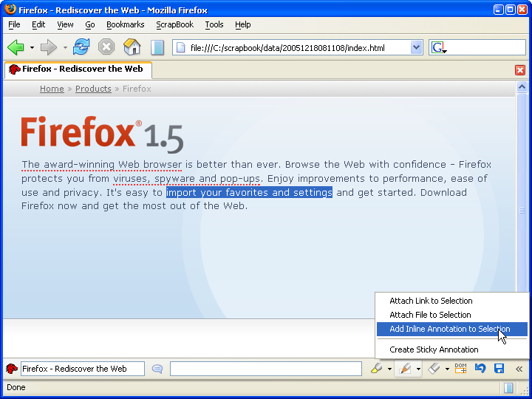Open the Eraser options dropdown arrow
This screenshot has width=532, height=399.
pos(447,369)
